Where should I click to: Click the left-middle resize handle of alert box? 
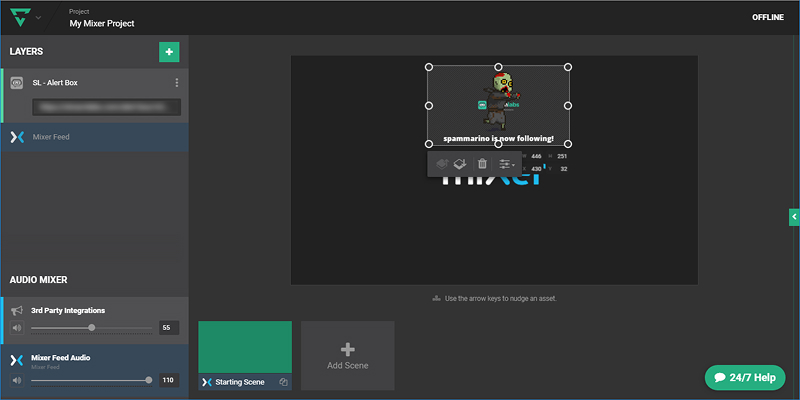429,106
